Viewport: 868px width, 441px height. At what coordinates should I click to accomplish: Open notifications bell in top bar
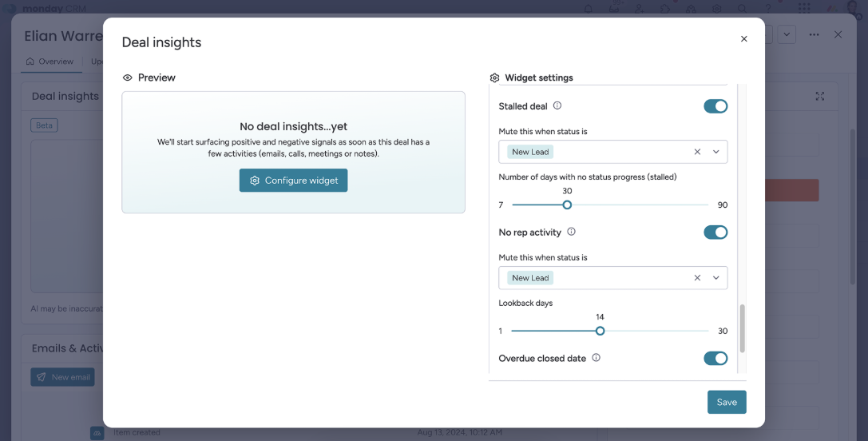588,8
